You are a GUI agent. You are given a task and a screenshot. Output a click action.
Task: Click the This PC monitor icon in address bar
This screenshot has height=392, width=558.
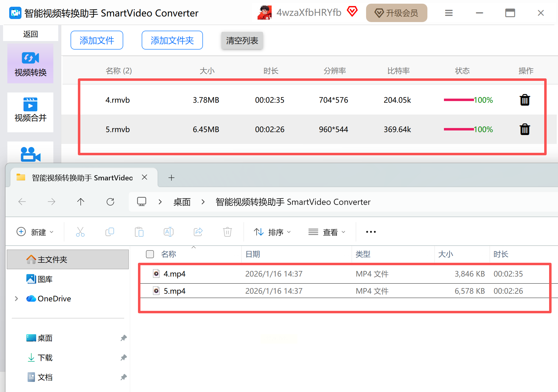pos(142,202)
